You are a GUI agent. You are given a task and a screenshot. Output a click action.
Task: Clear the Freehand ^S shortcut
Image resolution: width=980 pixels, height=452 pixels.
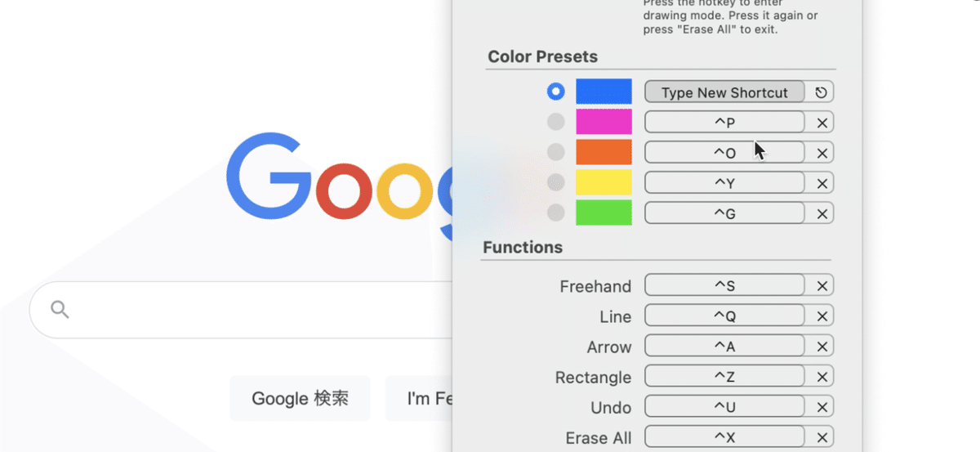click(x=822, y=285)
